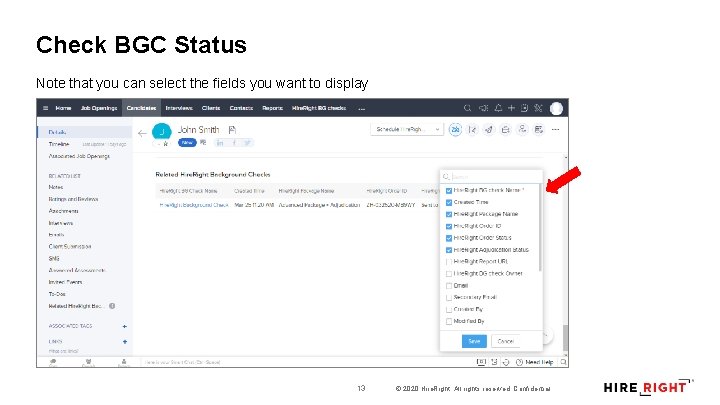Uncheck HireRight Adjudication Status field
The height and width of the screenshot is (405, 720).
tap(449, 250)
